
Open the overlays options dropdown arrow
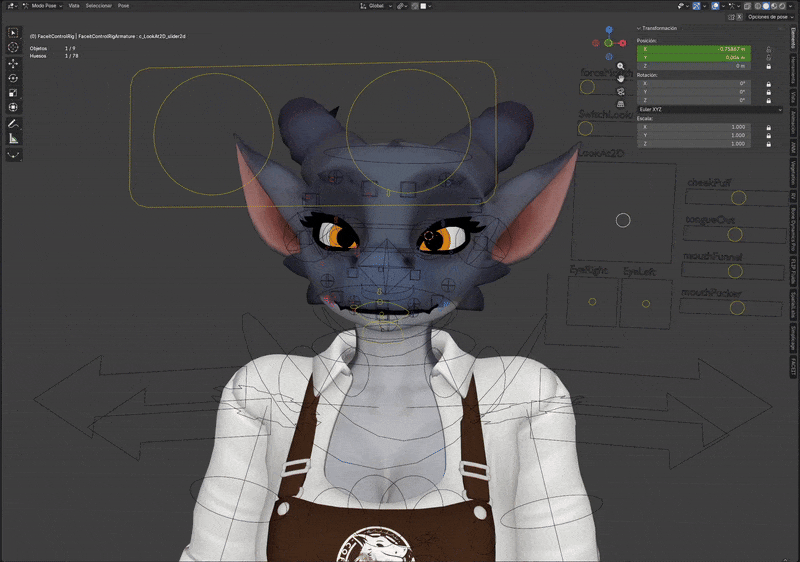723,6
